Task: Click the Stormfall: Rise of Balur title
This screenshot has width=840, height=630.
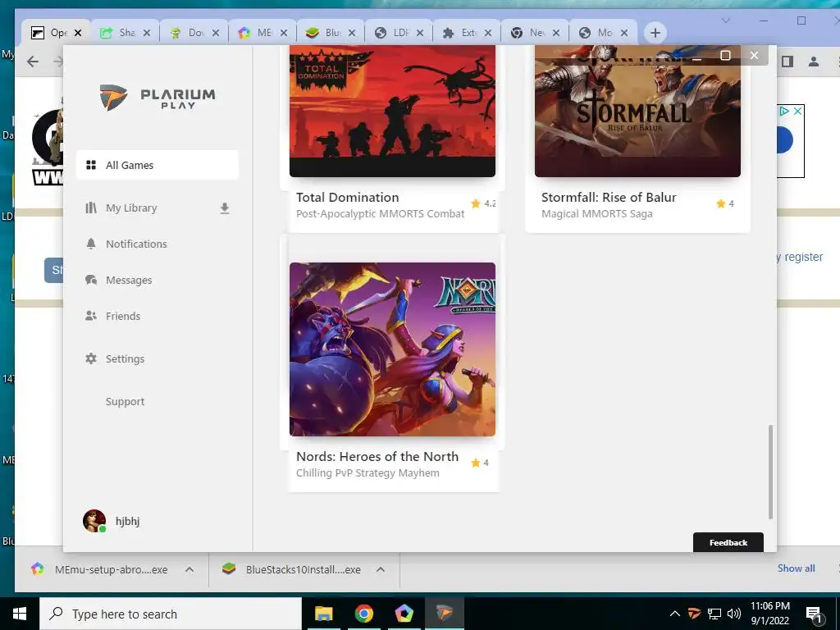Action: (609, 197)
